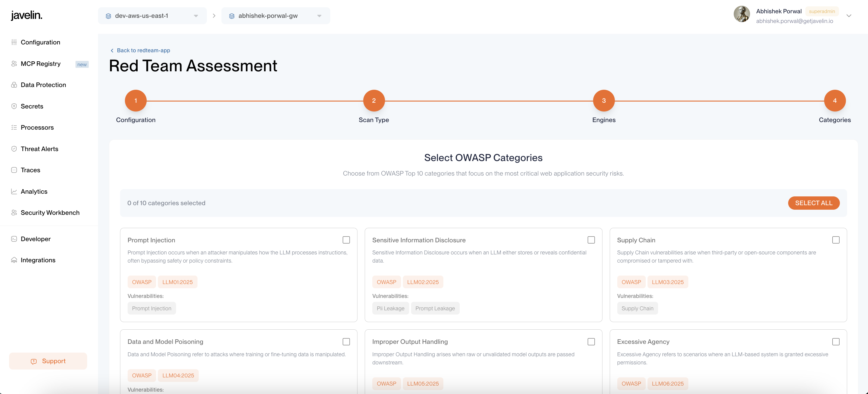Screen dimensions: 868x394
Task: Click the LLM01:2025 tag
Action: [178, 282]
